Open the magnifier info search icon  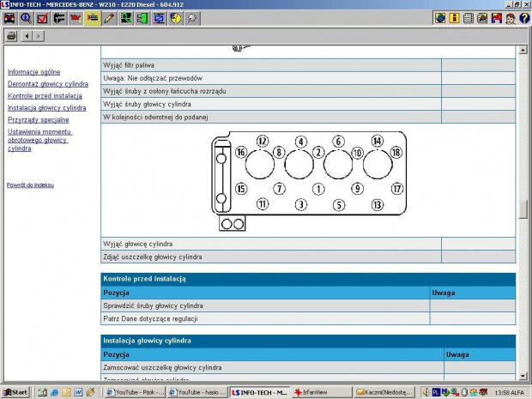[25, 18]
